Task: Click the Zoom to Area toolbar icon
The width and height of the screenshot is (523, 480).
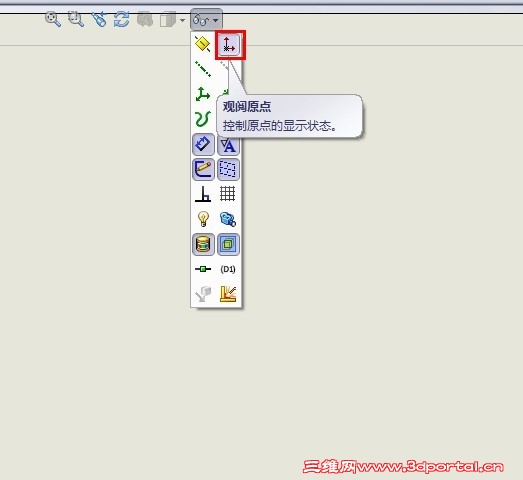Action: click(x=76, y=19)
